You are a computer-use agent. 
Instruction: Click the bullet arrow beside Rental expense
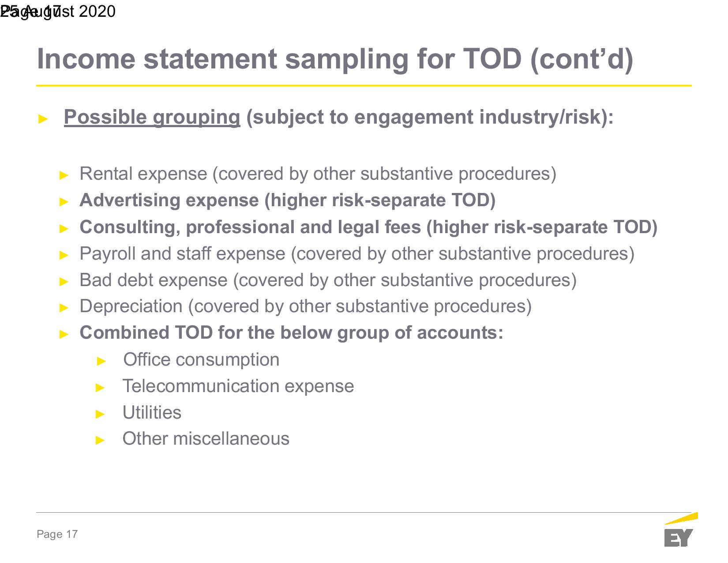(64, 176)
